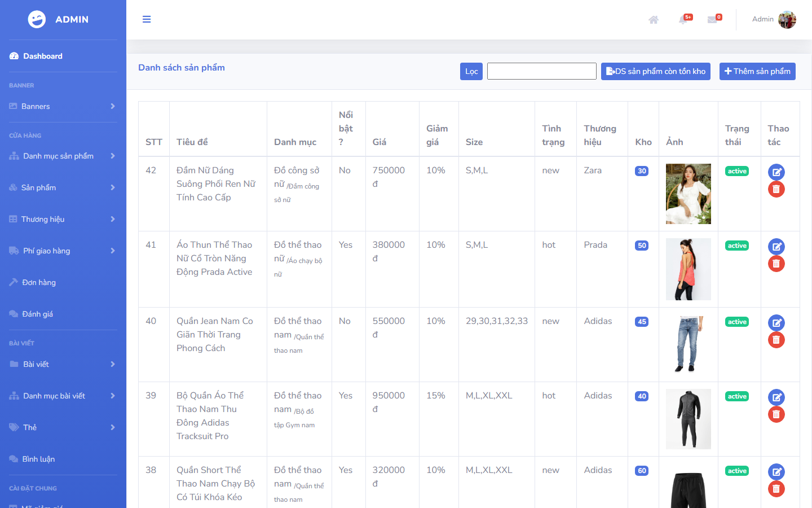812x508 pixels.
Task: Edit product 38 Quần Short Thể Thao
Action: pos(776,472)
